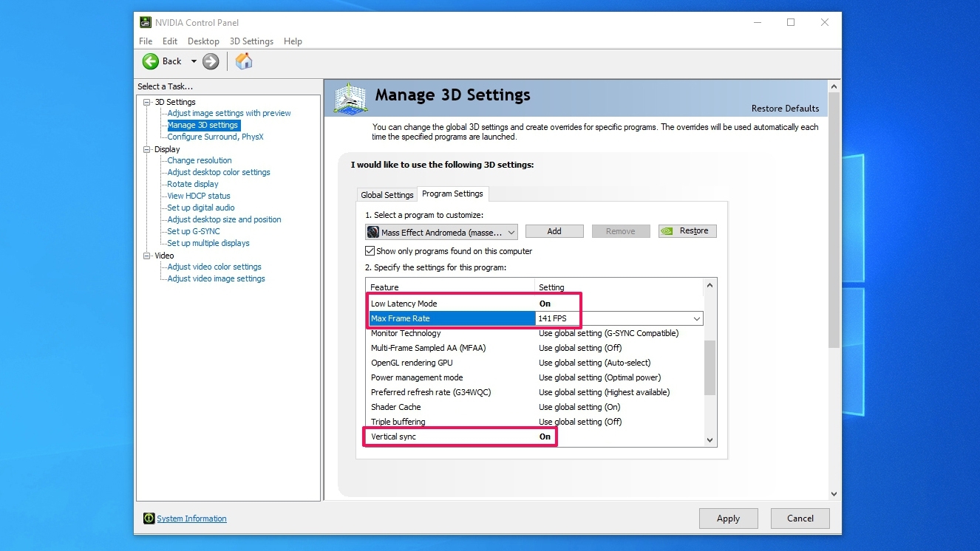Open the Home icon in toolbar
980x551 pixels.
tap(244, 61)
